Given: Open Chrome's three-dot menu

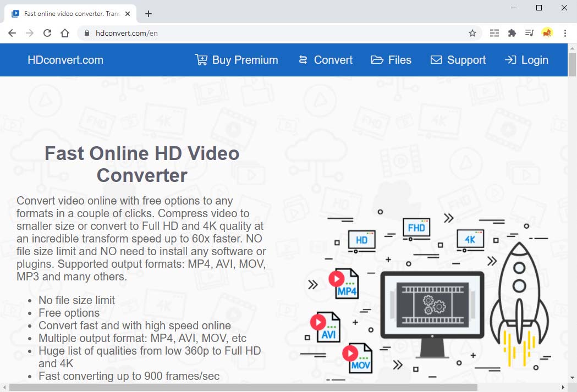Looking at the screenshot, I should click(565, 33).
